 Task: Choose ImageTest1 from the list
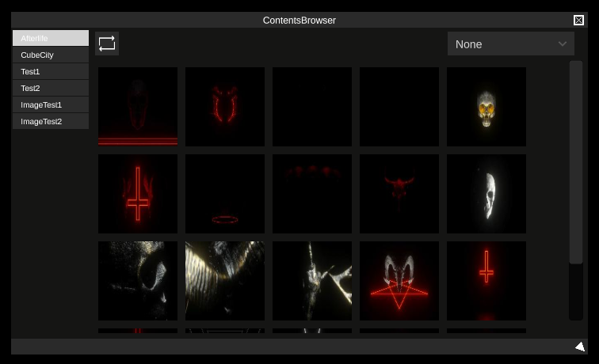(x=51, y=104)
